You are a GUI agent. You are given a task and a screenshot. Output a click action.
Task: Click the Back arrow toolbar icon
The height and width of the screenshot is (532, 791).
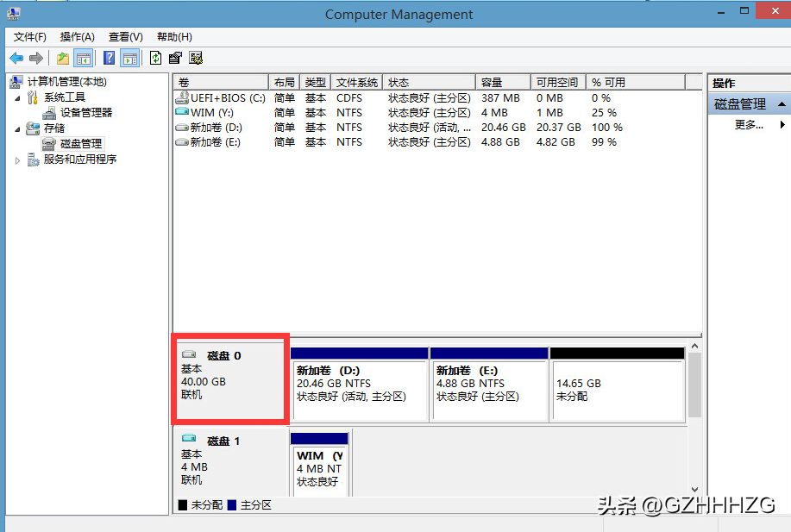click(16, 59)
